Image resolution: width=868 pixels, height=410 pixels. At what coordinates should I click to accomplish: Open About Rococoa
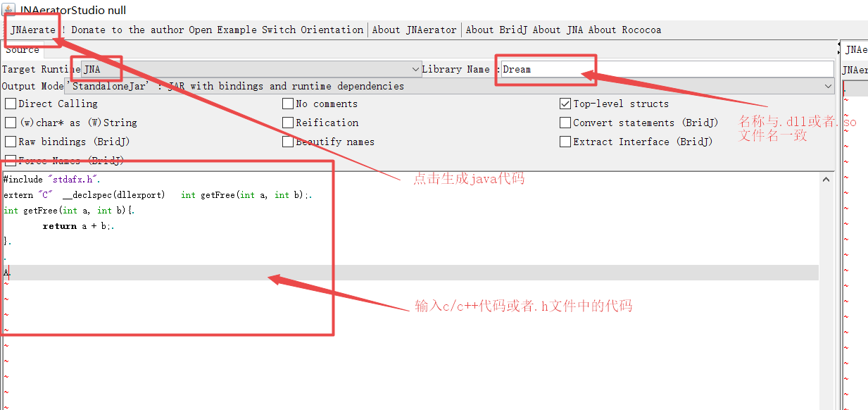623,30
